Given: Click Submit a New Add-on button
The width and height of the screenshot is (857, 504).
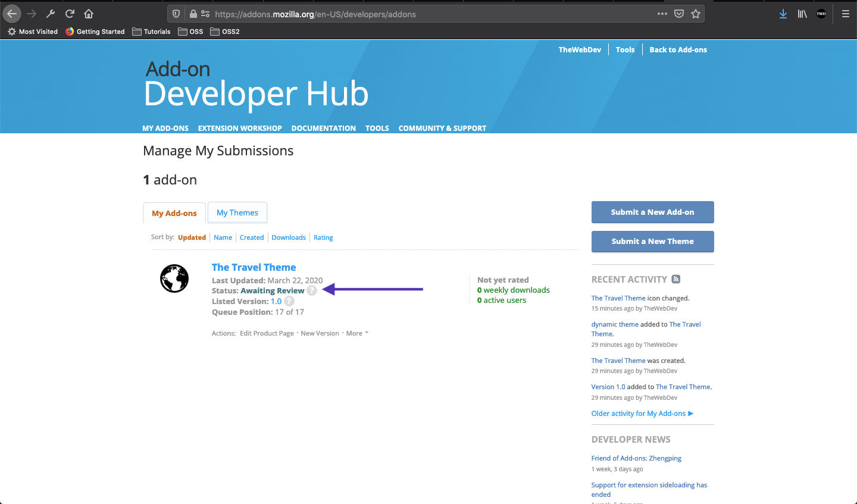Looking at the screenshot, I should (653, 212).
